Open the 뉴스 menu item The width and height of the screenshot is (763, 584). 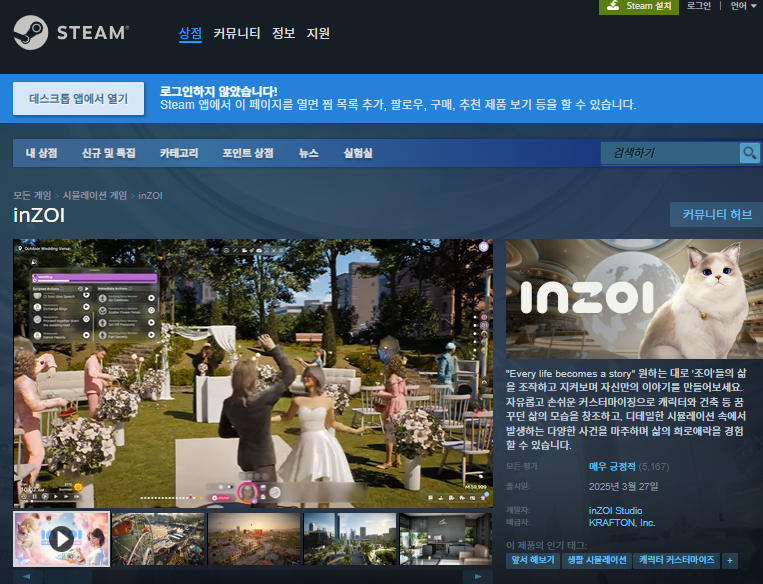pos(309,153)
